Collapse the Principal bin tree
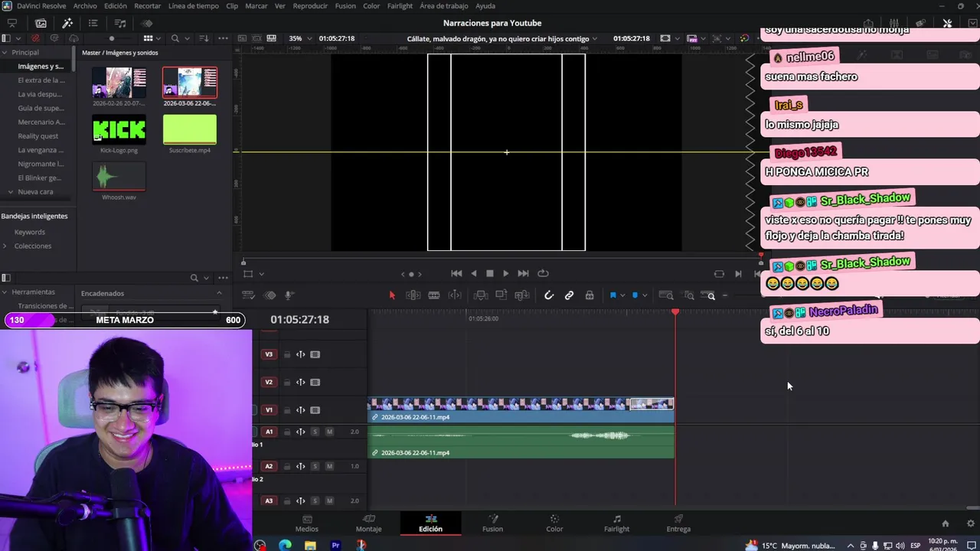The image size is (980, 551). pos(5,53)
